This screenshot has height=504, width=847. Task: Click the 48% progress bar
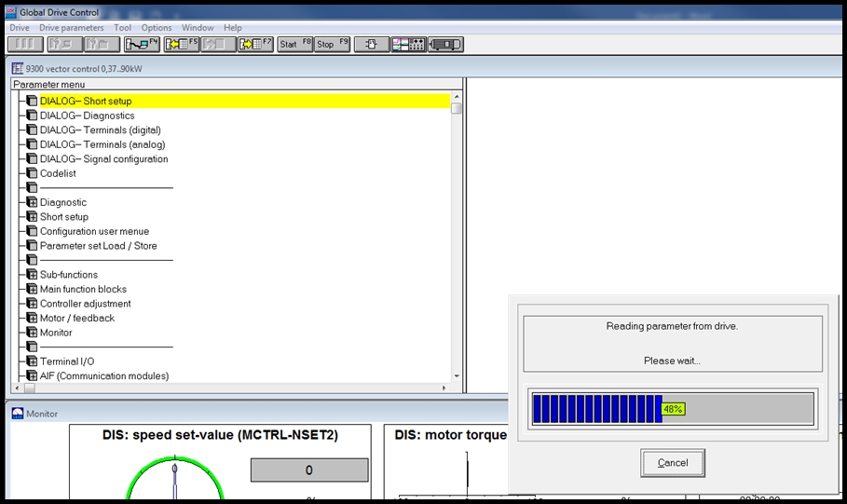coord(673,409)
